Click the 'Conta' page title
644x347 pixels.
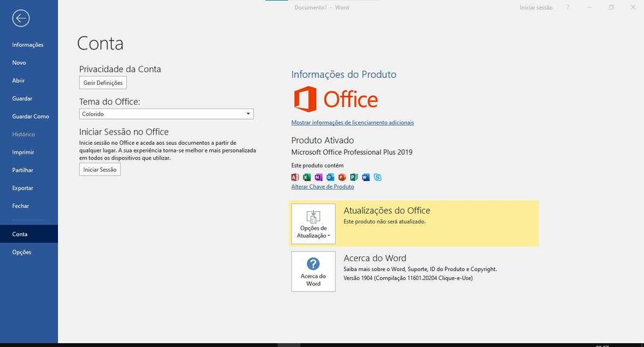coord(100,43)
